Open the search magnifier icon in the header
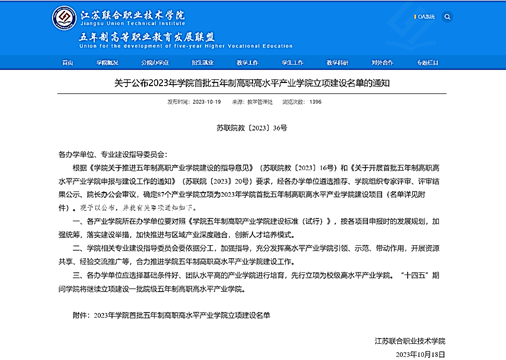The width and height of the screenshot is (506, 360). click(x=447, y=17)
